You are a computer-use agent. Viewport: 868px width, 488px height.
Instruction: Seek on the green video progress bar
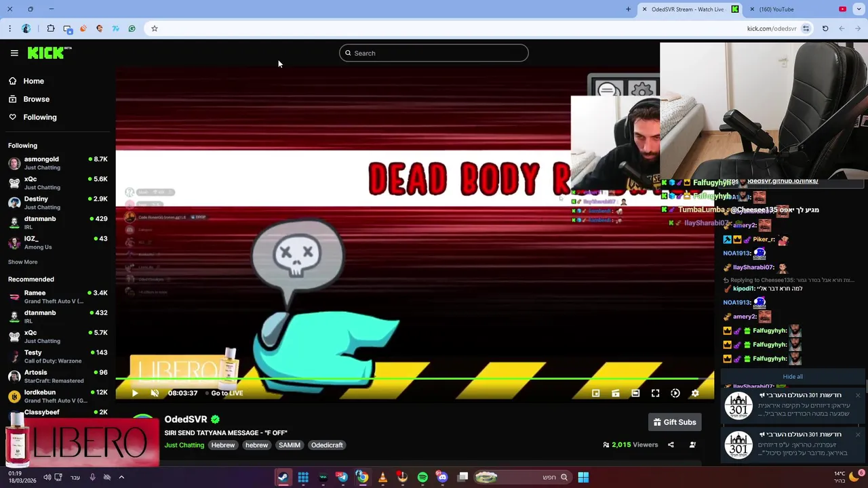[x=414, y=380]
